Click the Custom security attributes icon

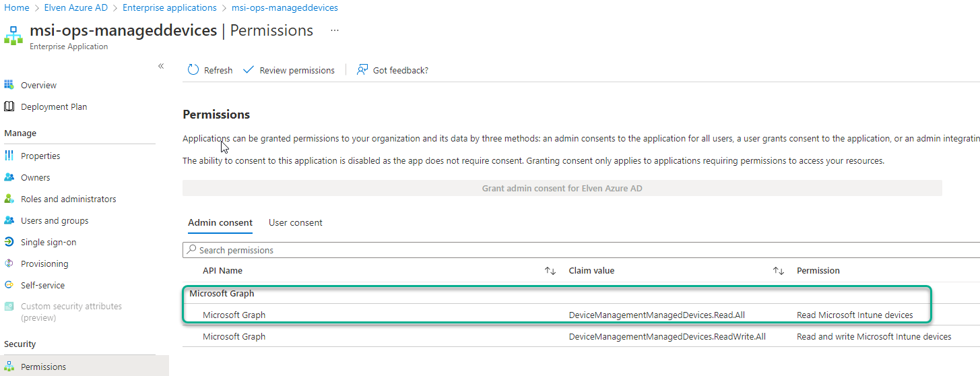9,306
